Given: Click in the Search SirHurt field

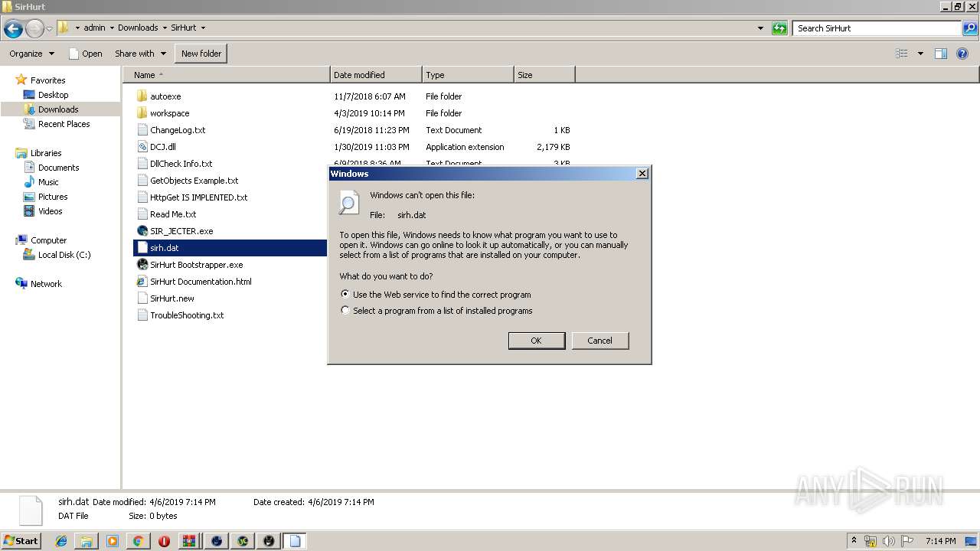Looking at the screenshot, I should pyautogui.click(x=877, y=28).
